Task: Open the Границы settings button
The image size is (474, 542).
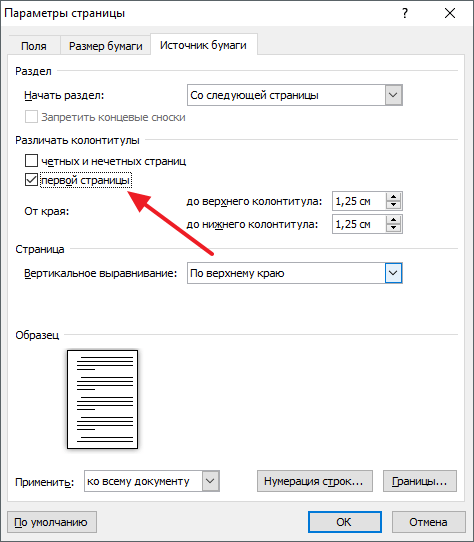Action: [420, 481]
